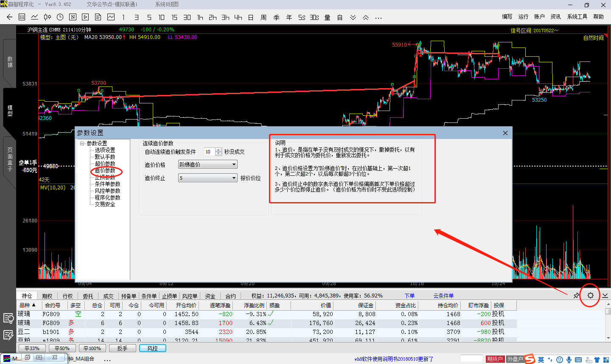
Task: Switch chart to the 日 (daily) period
Action: 251,17
